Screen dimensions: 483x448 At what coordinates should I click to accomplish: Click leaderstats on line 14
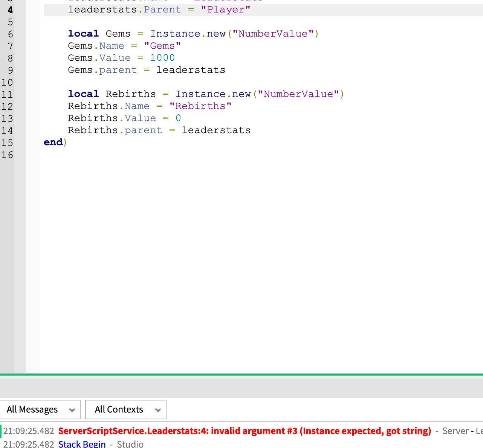click(216, 130)
